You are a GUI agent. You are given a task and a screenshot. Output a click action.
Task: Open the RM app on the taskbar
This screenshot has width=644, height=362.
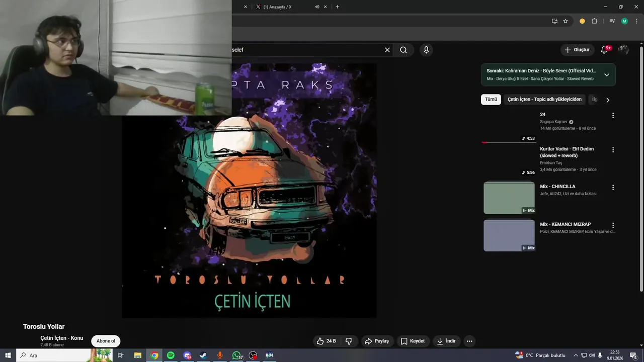tap(269, 355)
